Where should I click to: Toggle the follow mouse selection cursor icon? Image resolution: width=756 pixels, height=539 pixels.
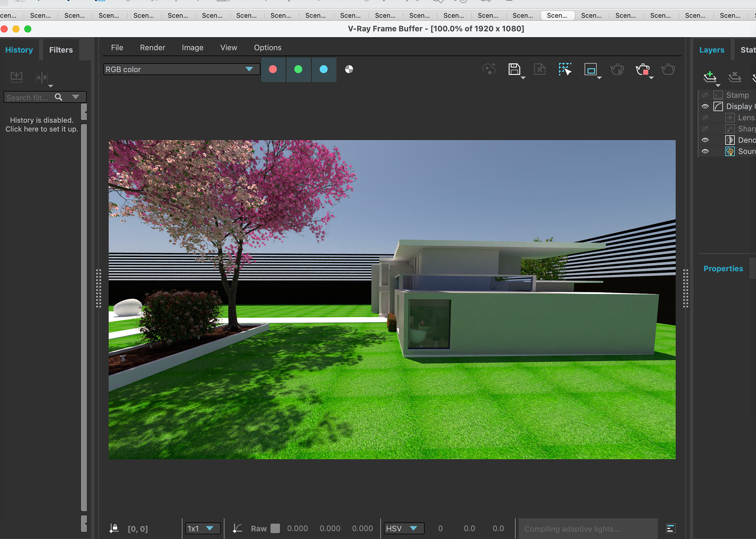click(x=565, y=69)
